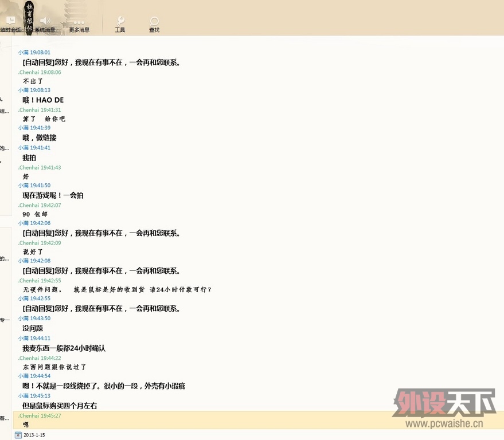Click the header 小满 19:41:41
The image size is (504, 440).
[x=34, y=148]
